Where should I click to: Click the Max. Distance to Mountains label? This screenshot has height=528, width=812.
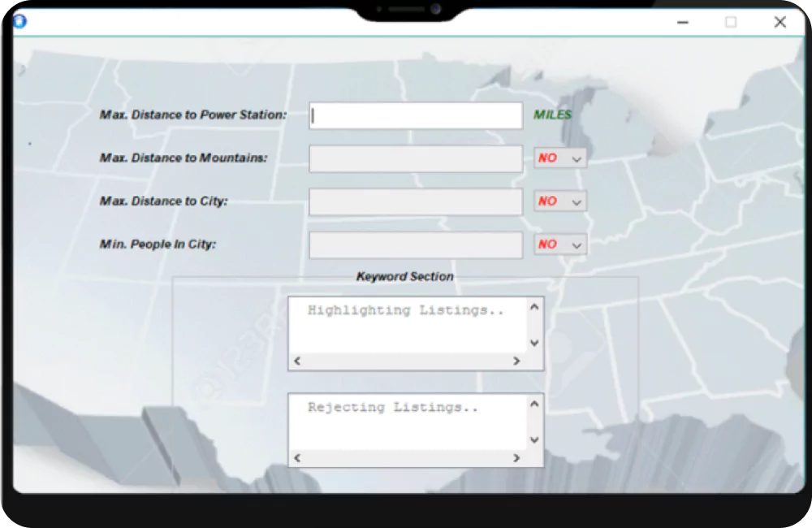click(x=184, y=158)
